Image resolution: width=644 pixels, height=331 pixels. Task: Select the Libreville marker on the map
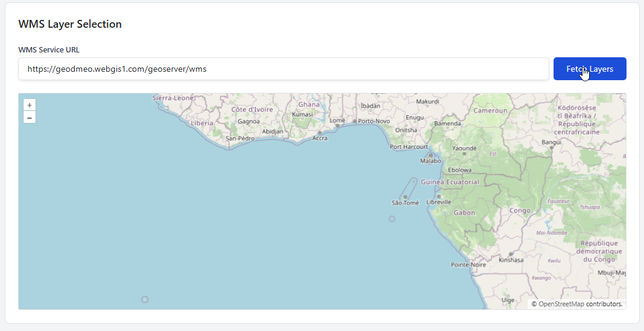(x=439, y=197)
